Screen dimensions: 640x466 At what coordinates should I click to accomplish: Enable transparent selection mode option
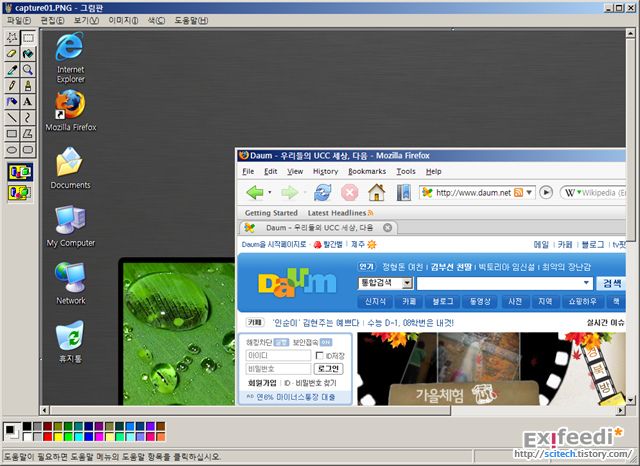(x=20, y=192)
